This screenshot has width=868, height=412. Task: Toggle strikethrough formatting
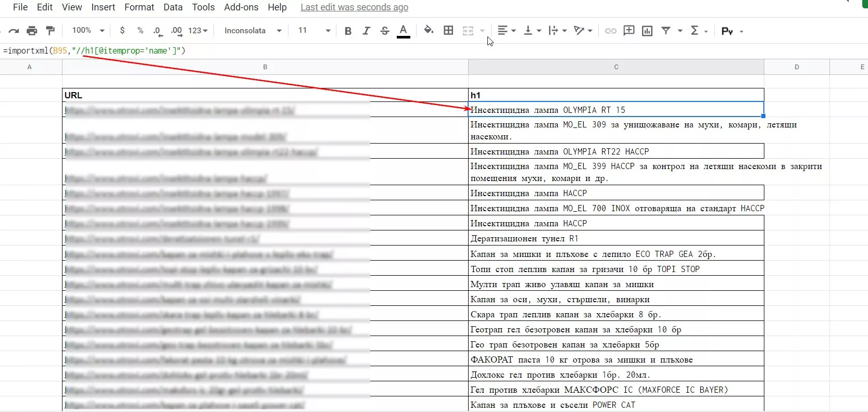[x=385, y=31]
